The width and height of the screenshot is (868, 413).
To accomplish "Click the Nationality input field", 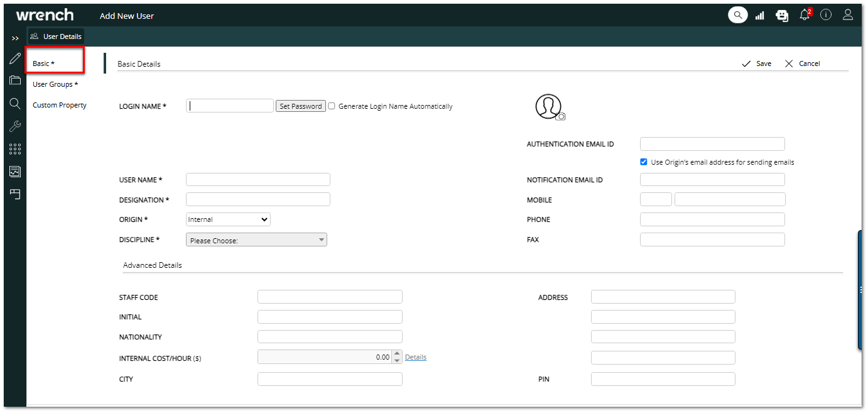I will [330, 337].
